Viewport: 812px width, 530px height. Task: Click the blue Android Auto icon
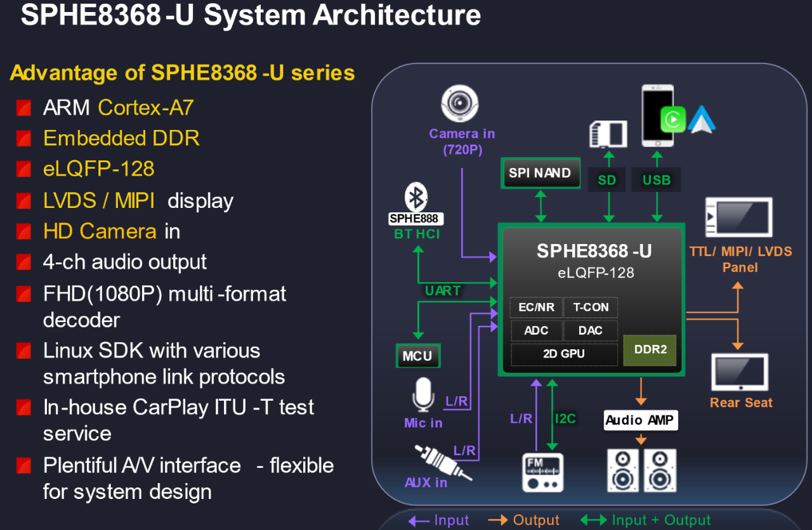tap(702, 119)
